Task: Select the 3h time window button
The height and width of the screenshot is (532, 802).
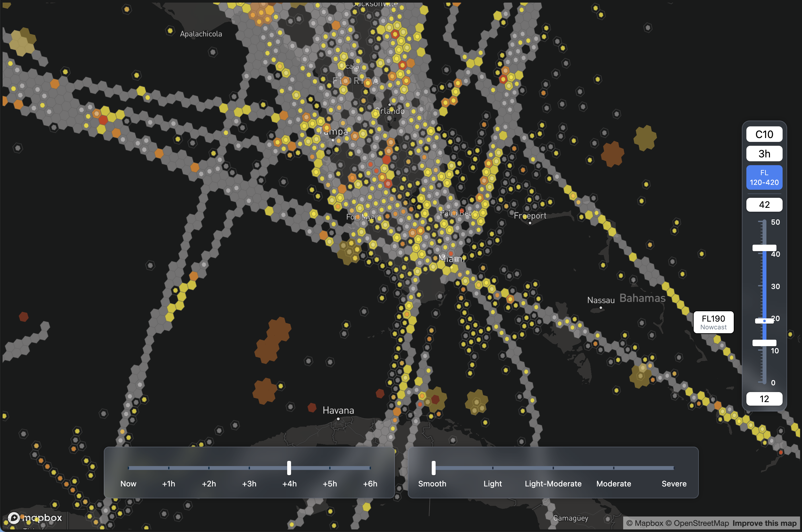Action: click(x=764, y=154)
